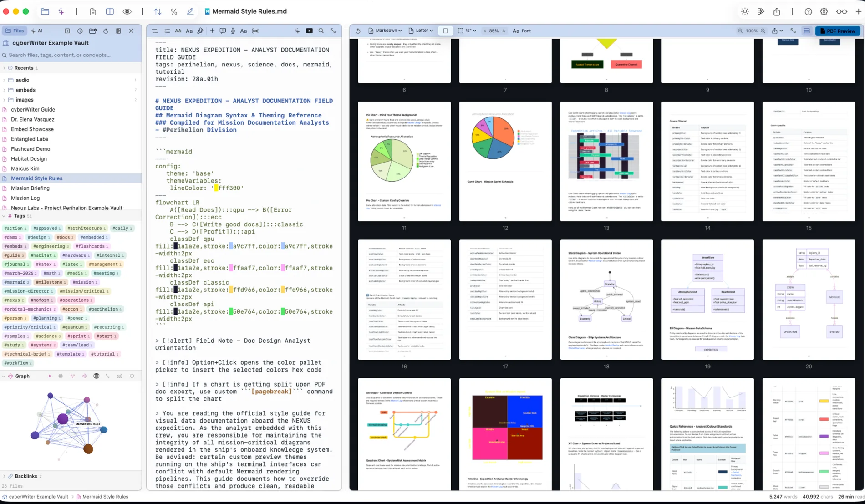Insert a numbered list in the editor
The height and width of the screenshot is (504, 865).
pos(167,31)
